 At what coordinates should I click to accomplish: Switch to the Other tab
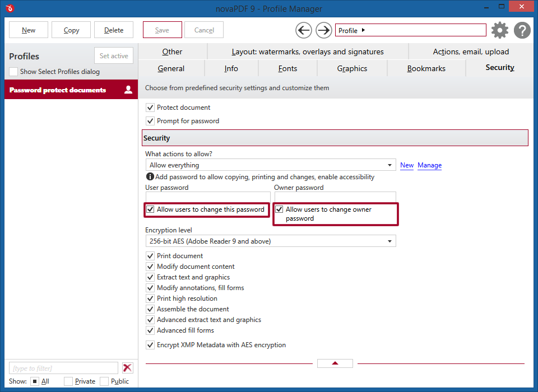[172, 52]
